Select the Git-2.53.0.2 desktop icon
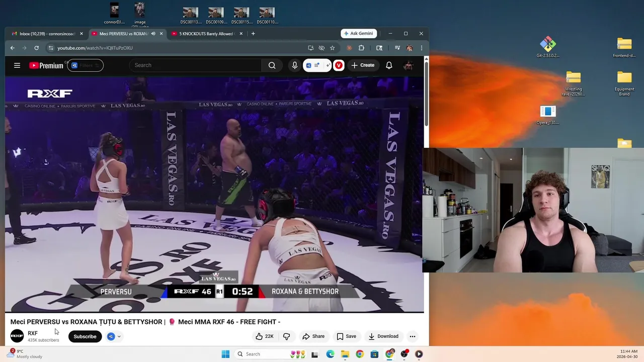The width and height of the screenshot is (644, 362). click(x=548, y=47)
